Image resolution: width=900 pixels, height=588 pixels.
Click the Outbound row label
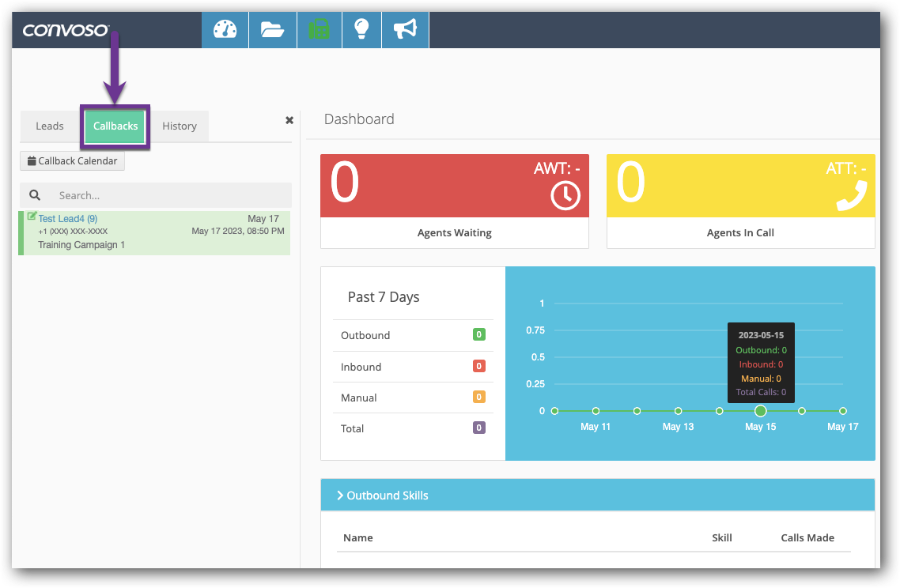365,336
